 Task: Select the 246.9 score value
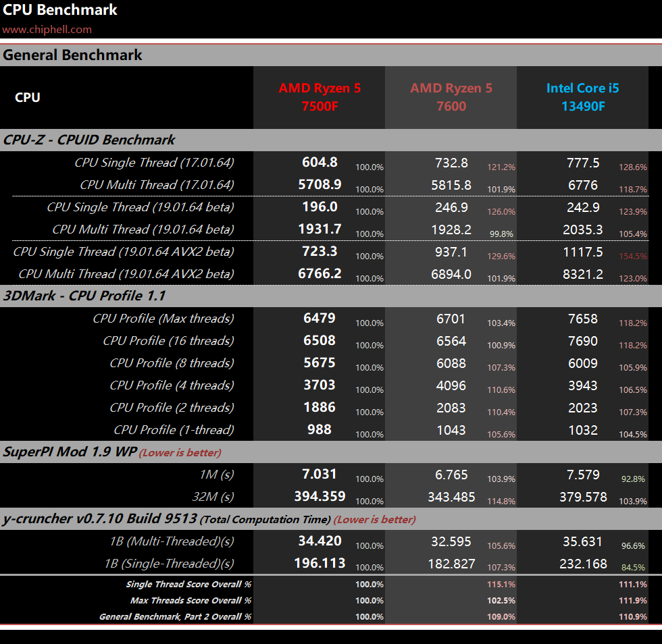pyautogui.click(x=451, y=208)
